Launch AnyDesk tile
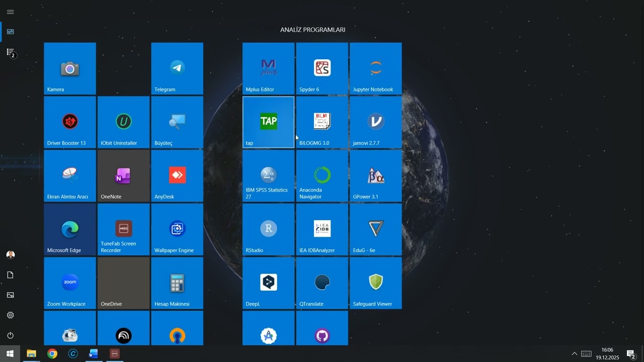This screenshot has height=362, width=644. tap(177, 176)
